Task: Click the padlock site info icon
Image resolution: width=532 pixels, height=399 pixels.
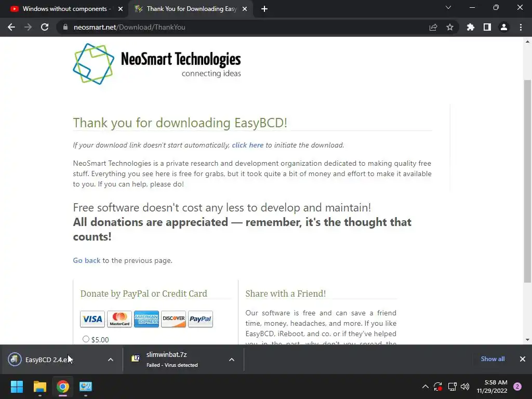Action: point(65,27)
